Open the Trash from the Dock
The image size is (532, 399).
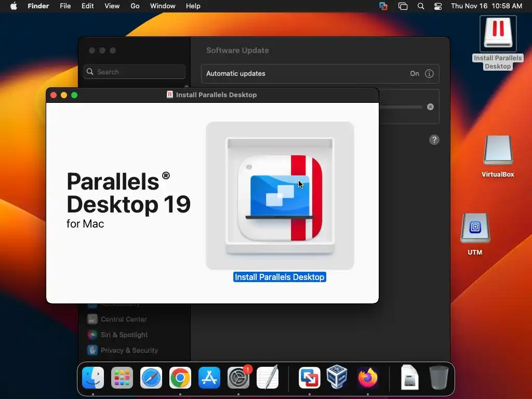click(x=438, y=378)
